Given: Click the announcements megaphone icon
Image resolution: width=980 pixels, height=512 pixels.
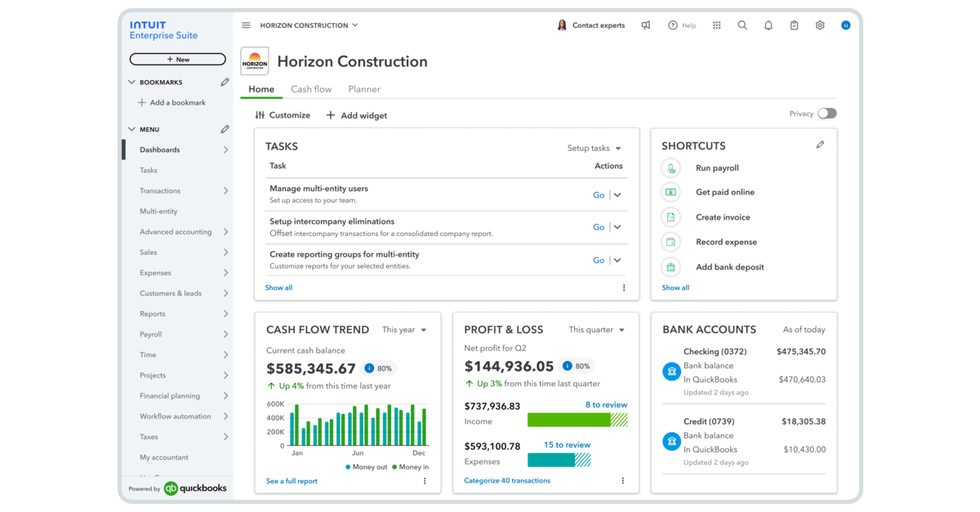Looking at the screenshot, I should point(645,24).
